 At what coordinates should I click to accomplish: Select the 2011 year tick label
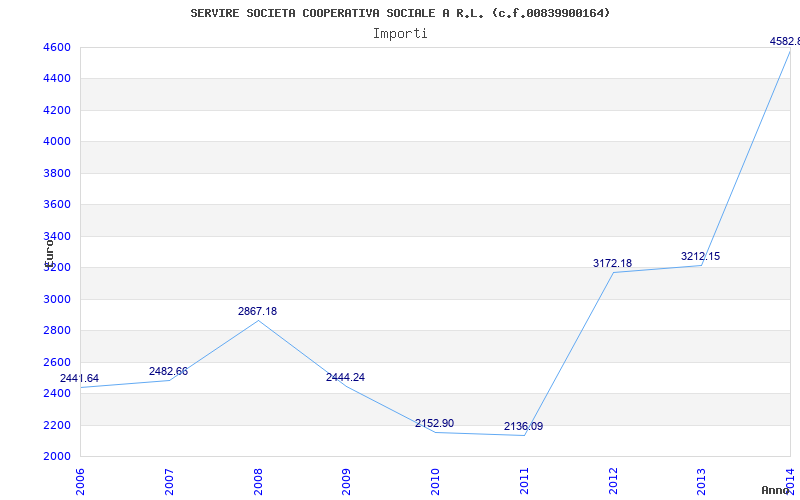(524, 482)
